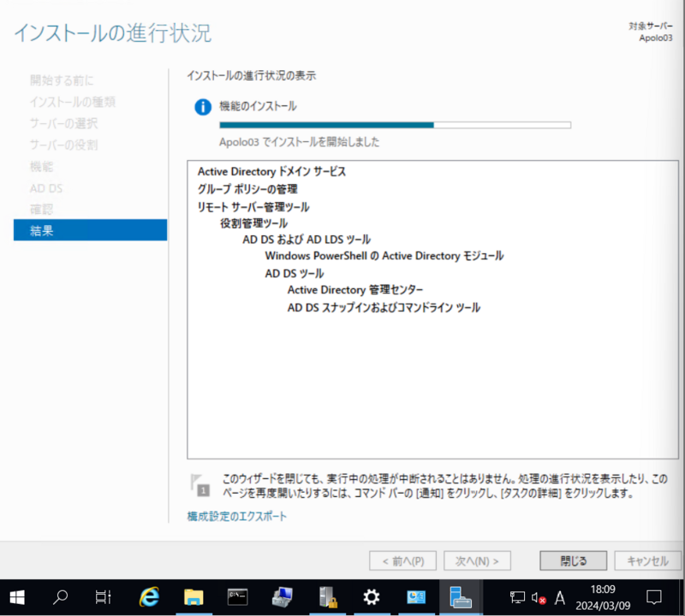The height and width of the screenshot is (616, 685).
Task: Click the 次へ(N) > button
Action: point(477,560)
